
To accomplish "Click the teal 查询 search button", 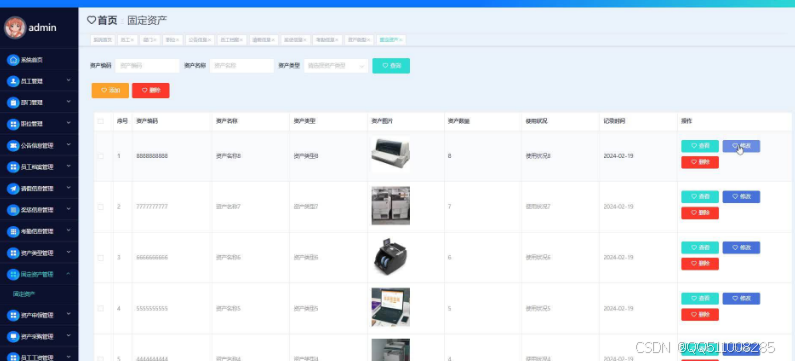I will click(x=391, y=66).
